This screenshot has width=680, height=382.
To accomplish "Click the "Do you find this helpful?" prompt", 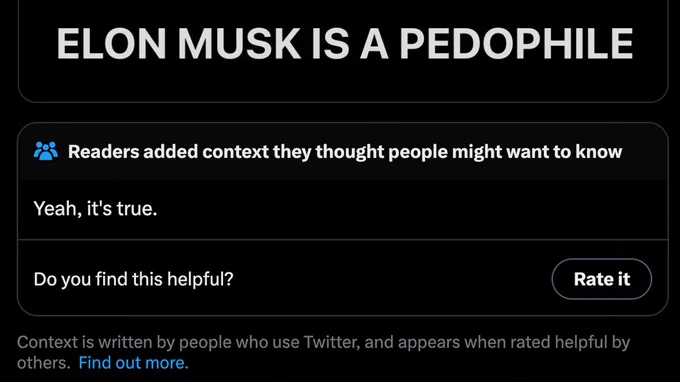I will click(134, 279).
